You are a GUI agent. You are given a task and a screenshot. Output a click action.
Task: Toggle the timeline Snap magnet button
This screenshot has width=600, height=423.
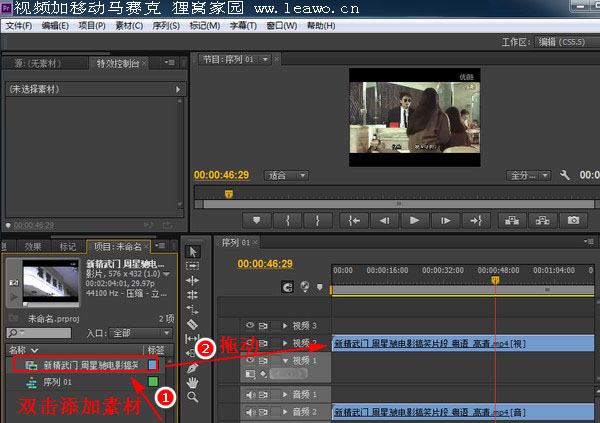click(x=287, y=287)
